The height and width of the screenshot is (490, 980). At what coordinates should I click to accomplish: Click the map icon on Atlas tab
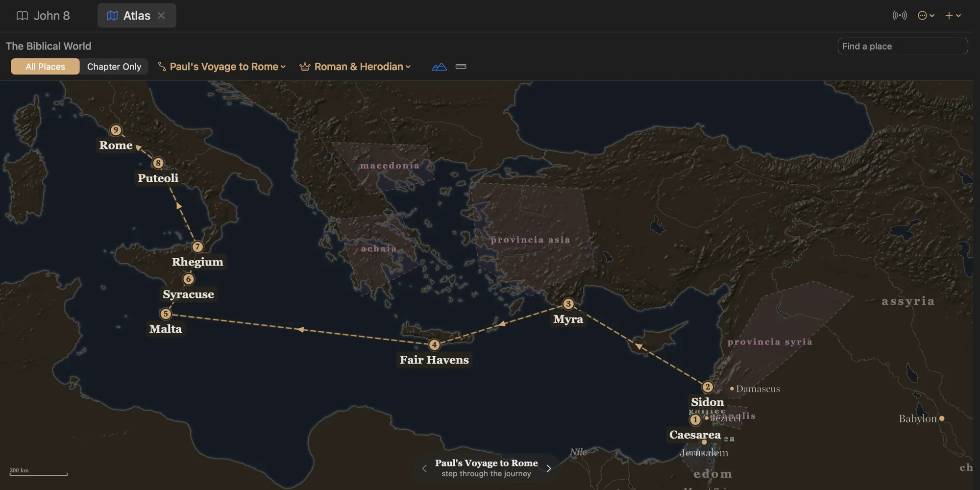112,16
